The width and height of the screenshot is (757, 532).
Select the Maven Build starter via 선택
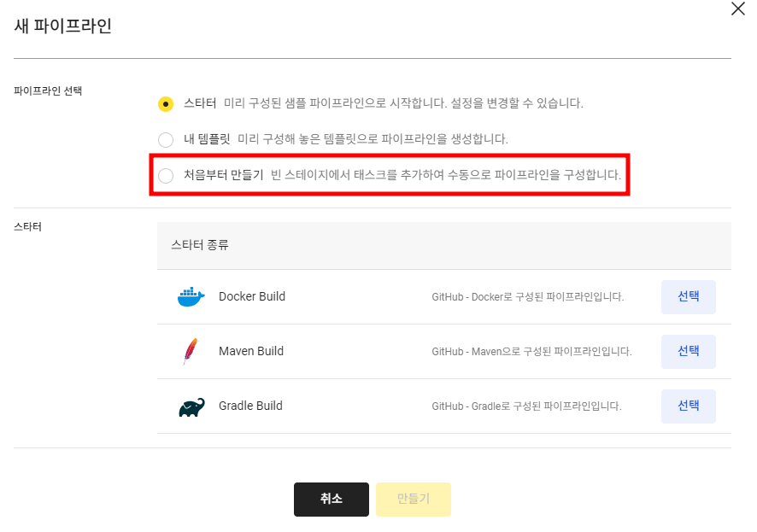pos(689,351)
